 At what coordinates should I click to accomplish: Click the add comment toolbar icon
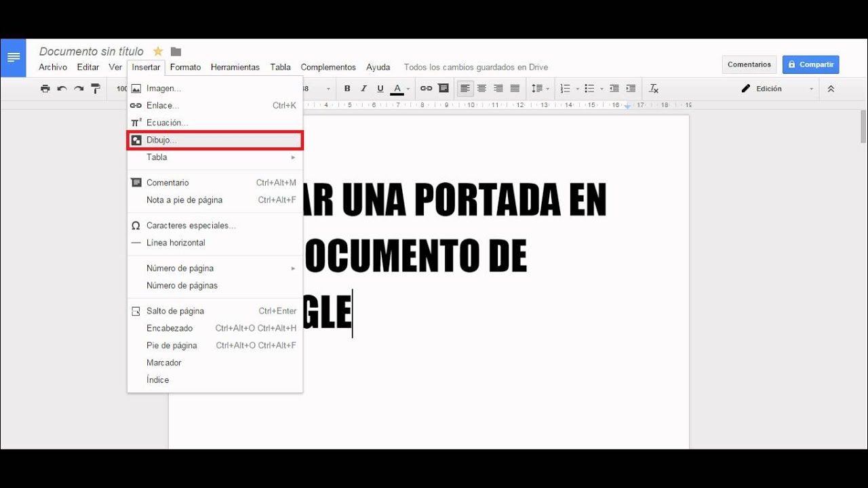tap(443, 89)
